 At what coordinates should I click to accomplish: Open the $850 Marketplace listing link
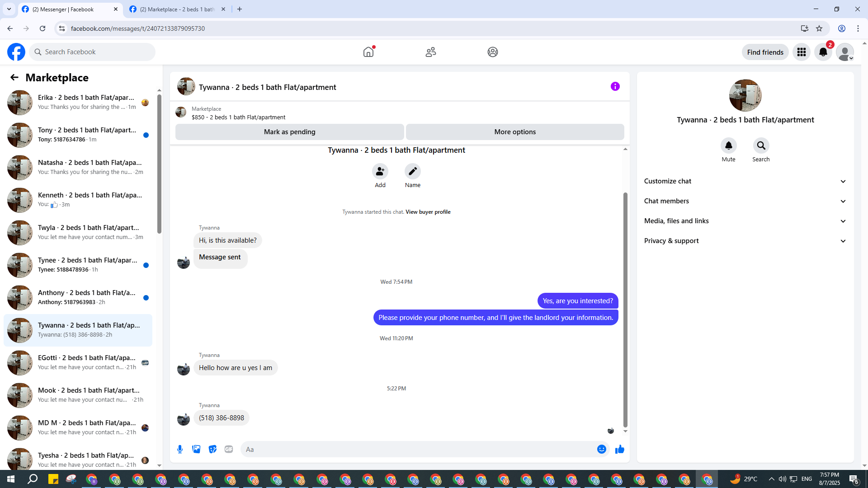pyautogui.click(x=238, y=117)
